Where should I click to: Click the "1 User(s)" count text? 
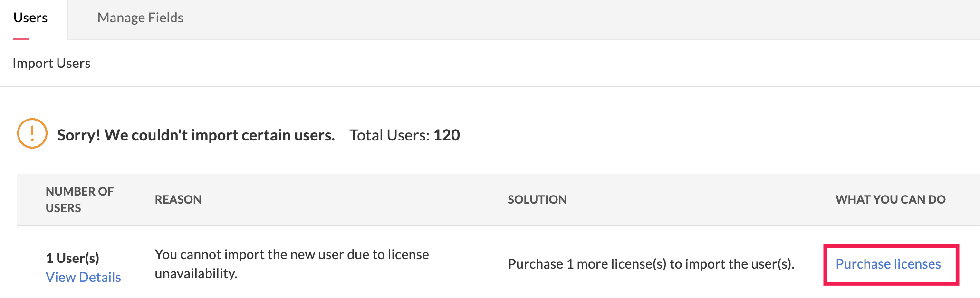tap(72, 258)
